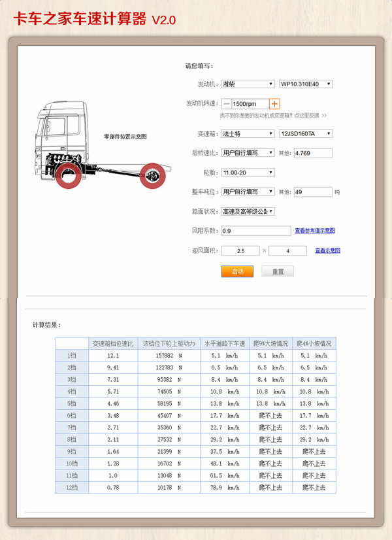Expand the 高速及高等级公路 road condition dropdown
Image resolution: width=392 pixels, height=540 pixels.
click(248, 211)
